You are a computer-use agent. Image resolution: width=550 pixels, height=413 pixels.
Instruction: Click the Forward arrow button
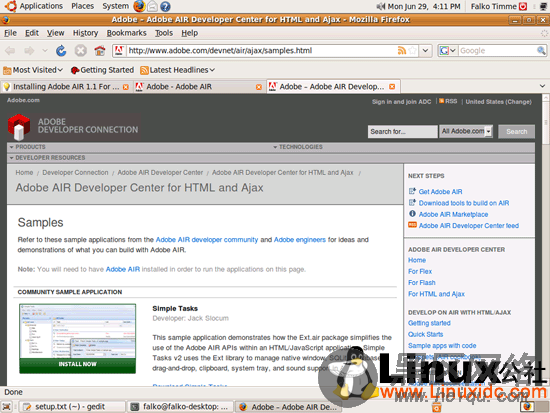coord(29,51)
